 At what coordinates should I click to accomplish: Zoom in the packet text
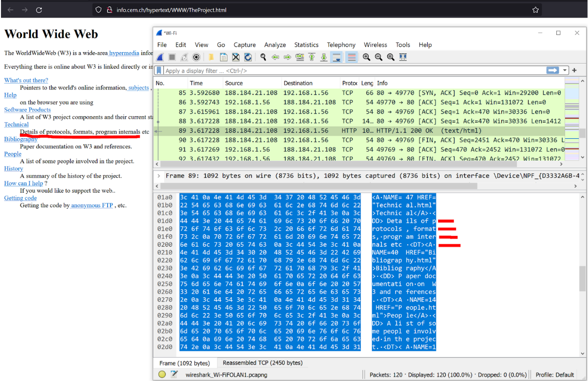click(x=366, y=57)
